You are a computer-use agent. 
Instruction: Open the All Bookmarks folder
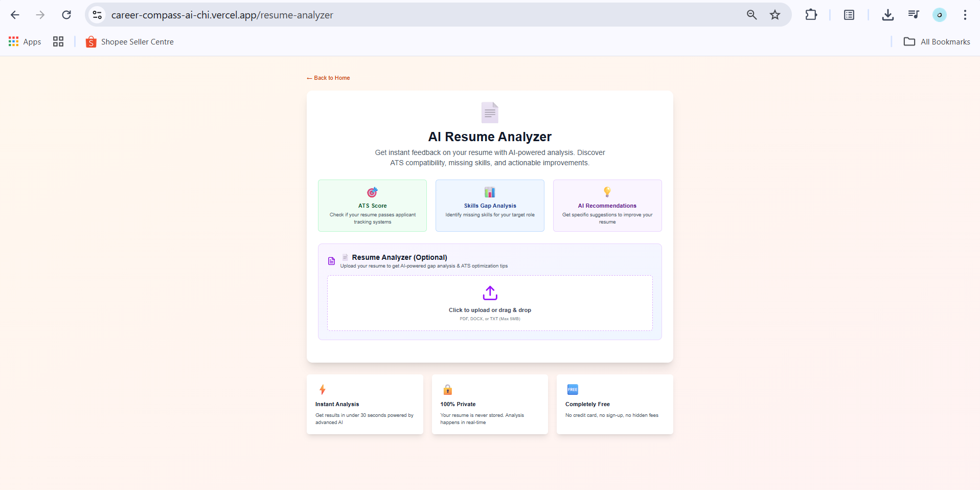click(x=937, y=42)
